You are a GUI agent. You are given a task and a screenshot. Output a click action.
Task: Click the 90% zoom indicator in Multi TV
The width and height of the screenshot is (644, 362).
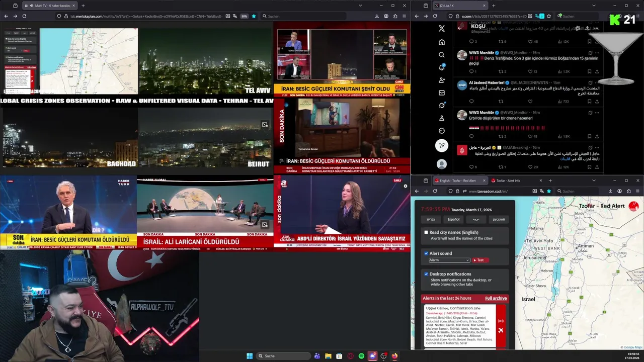(245, 16)
